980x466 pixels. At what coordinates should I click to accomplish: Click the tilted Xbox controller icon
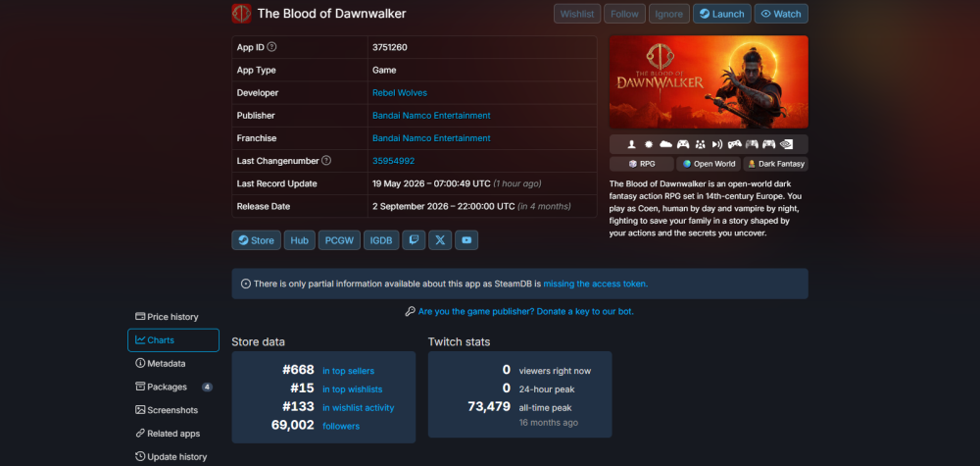tap(734, 144)
